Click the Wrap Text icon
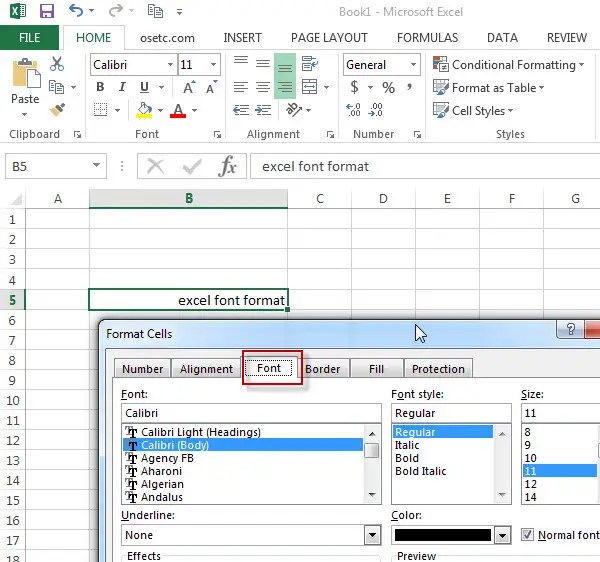600x562 pixels. 310,64
